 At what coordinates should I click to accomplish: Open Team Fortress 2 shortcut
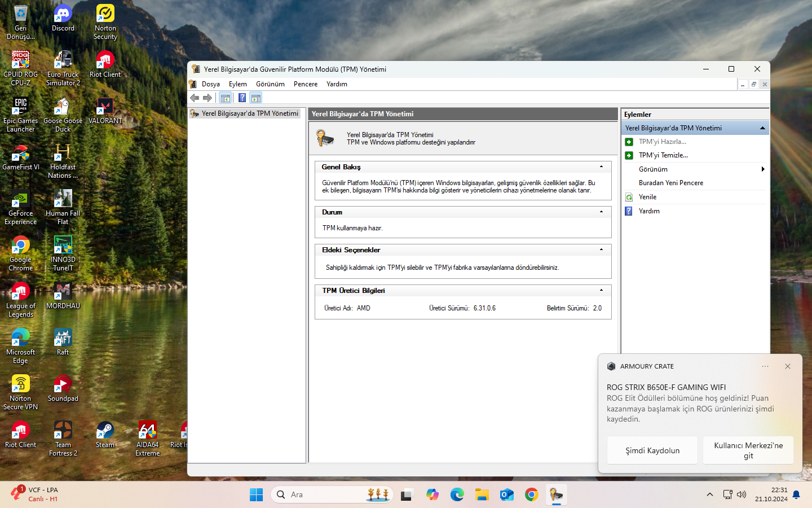point(63,439)
